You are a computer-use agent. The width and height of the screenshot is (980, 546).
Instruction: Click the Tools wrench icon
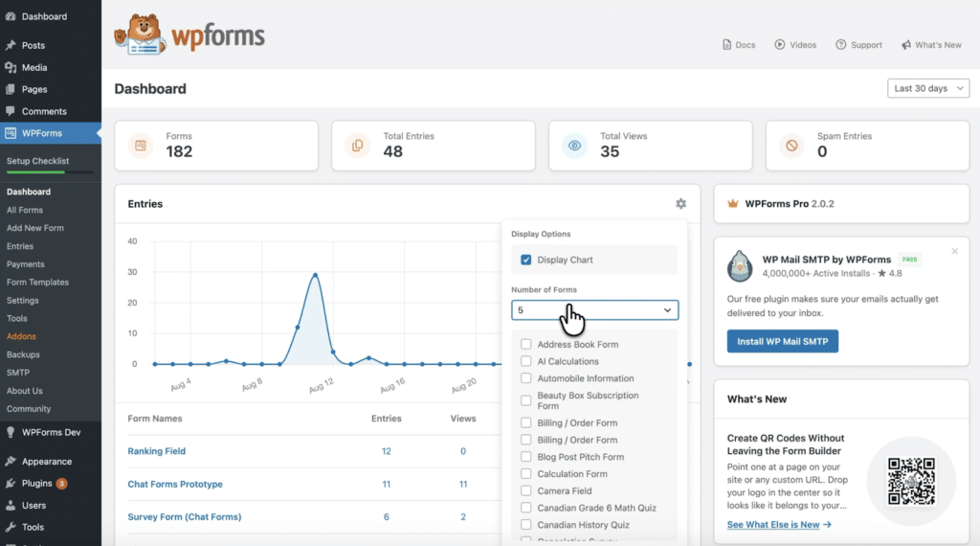click(x=11, y=527)
